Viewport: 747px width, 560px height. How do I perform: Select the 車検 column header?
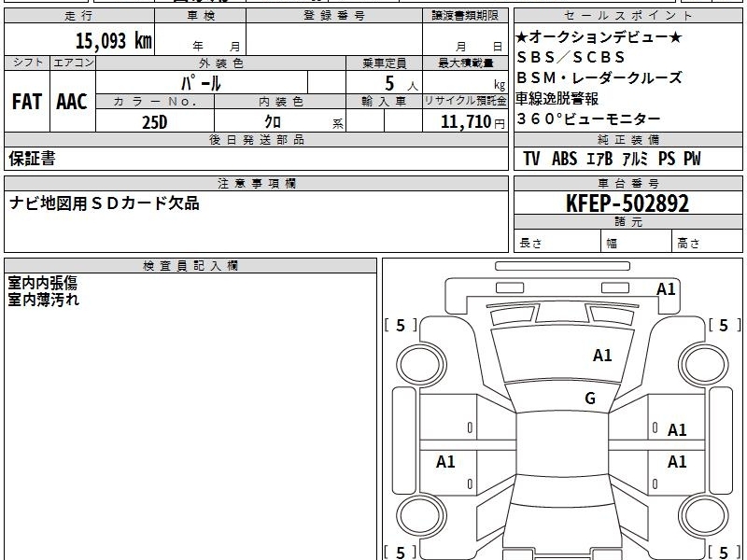[x=201, y=16]
